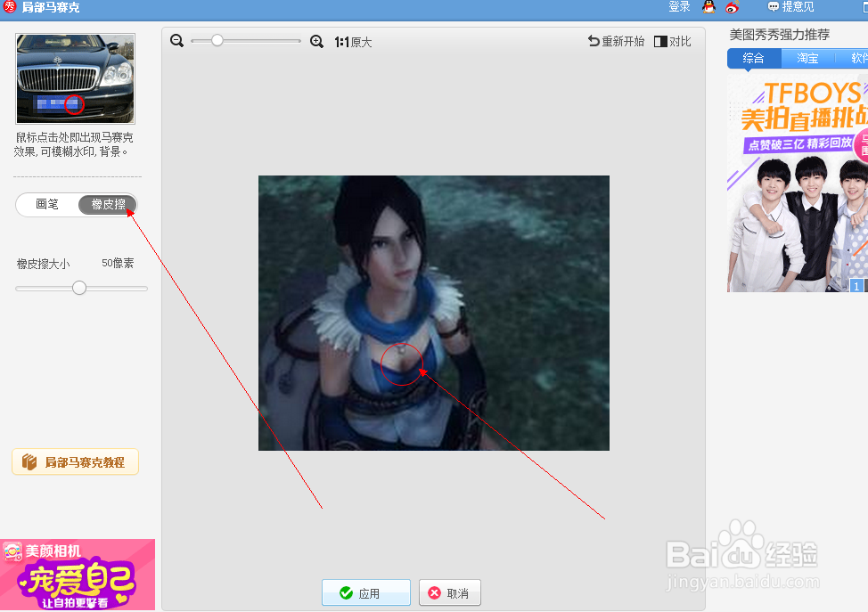Reset view with 1:1 原大 button

353,42
